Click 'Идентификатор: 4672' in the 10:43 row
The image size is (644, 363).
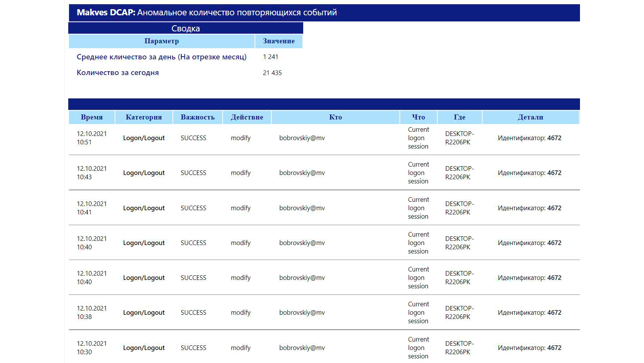click(x=529, y=173)
